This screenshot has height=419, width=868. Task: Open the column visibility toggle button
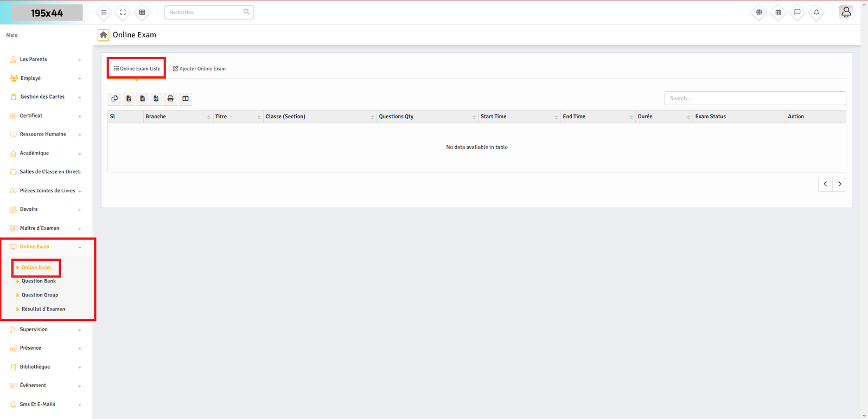[x=186, y=99]
